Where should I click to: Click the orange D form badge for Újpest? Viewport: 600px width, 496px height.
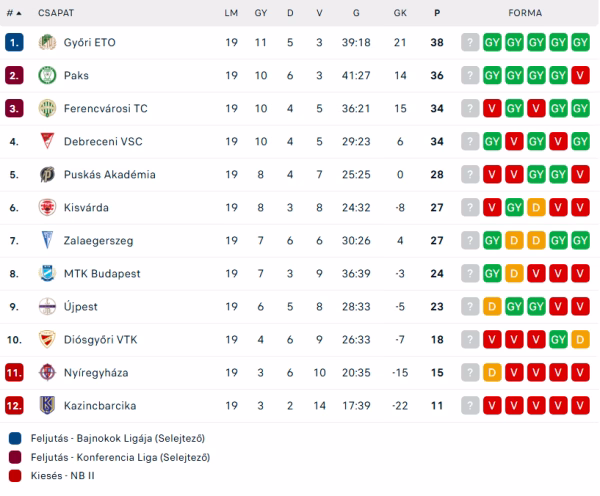coord(492,306)
